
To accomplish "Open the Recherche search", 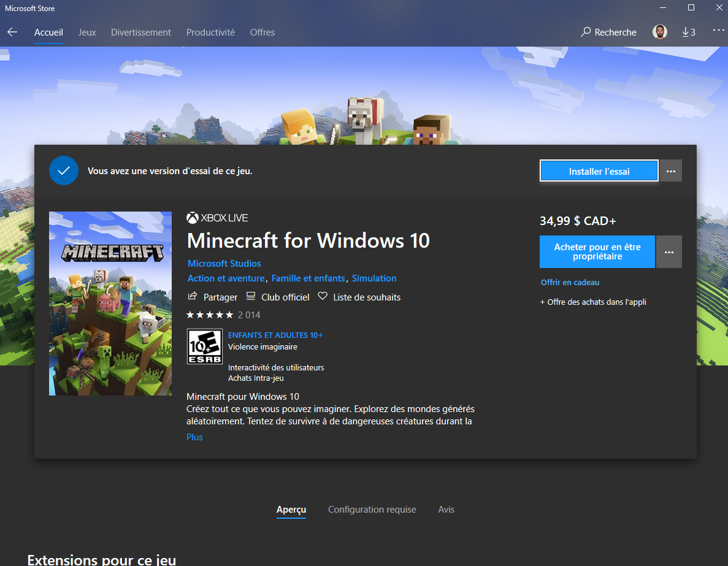I will [608, 32].
